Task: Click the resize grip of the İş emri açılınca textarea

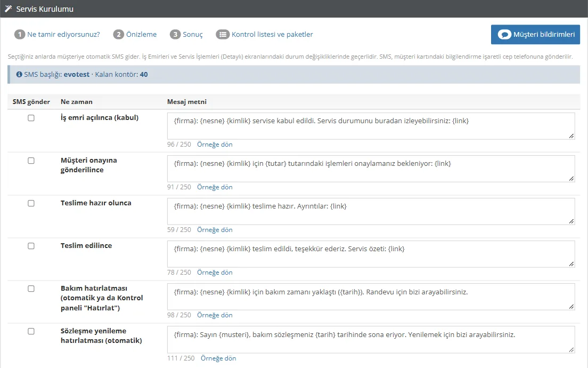Action: pos(571,136)
